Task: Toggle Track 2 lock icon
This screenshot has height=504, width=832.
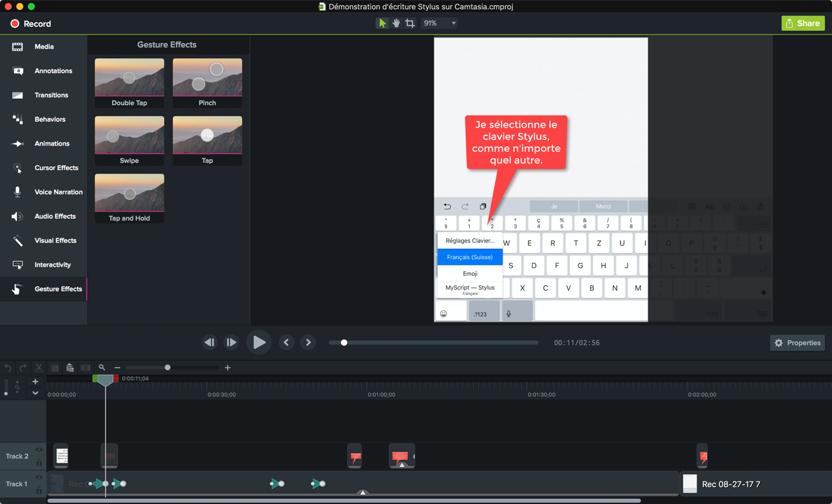Action: tap(39, 462)
